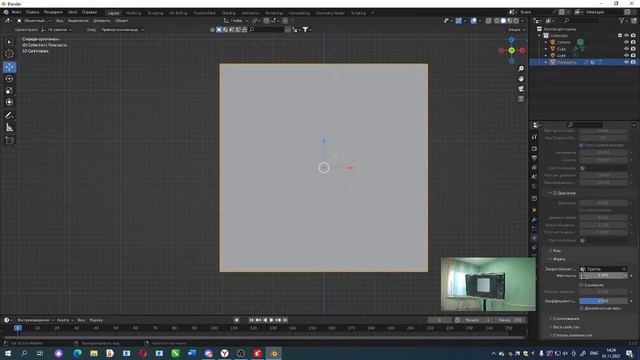Viewport: 640px width, 360px height.
Task: Switch to the Shading workspace tab
Action: 229,13
